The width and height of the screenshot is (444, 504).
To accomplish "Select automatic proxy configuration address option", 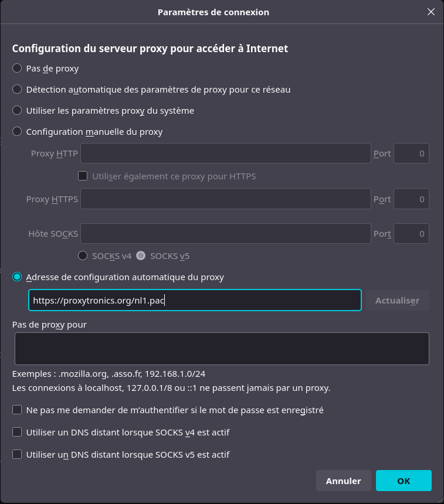I will [x=18, y=277].
